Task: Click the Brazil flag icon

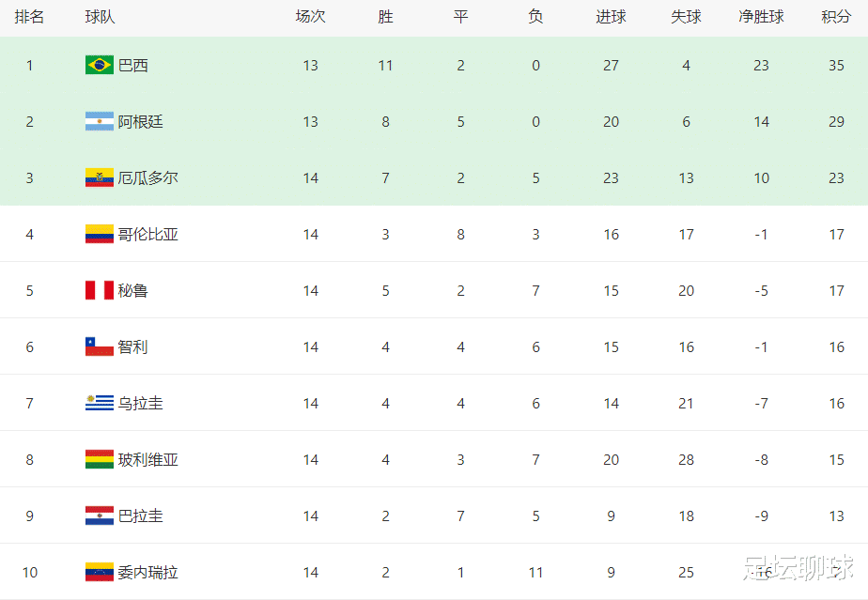Action: (x=100, y=66)
